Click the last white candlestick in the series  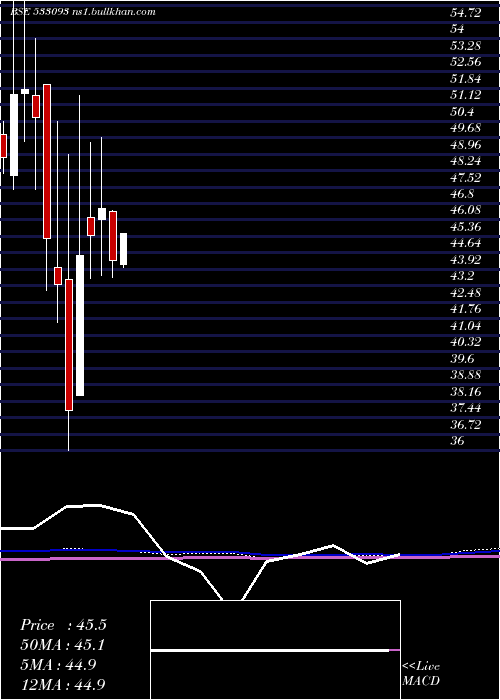[123, 249]
